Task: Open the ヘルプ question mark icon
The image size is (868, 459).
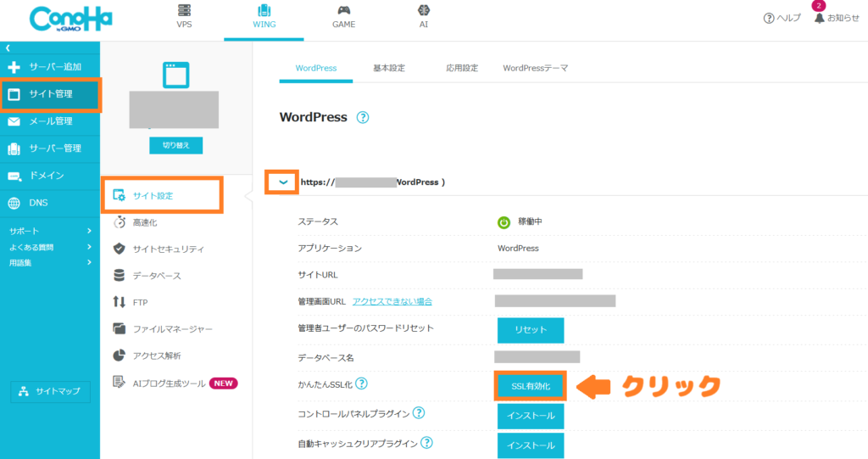Action: click(x=768, y=19)
